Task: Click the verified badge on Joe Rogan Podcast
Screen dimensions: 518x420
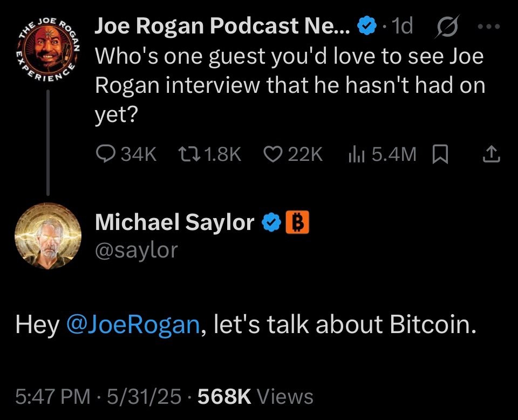Action: (366, 24)
